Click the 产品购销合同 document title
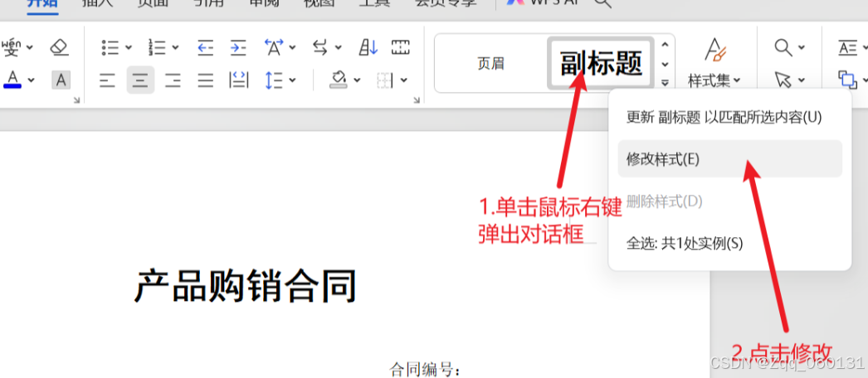 (x=246, y=286)
